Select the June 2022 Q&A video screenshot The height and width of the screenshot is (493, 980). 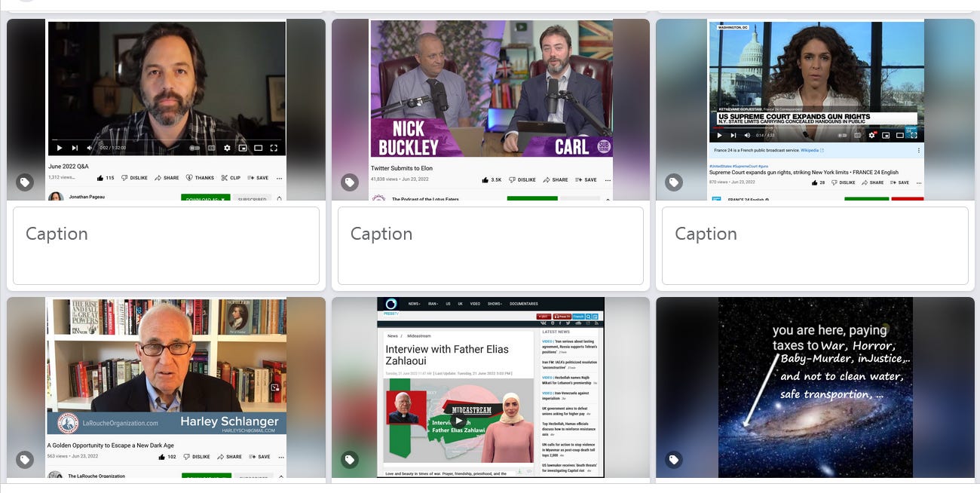pos(166,110)
